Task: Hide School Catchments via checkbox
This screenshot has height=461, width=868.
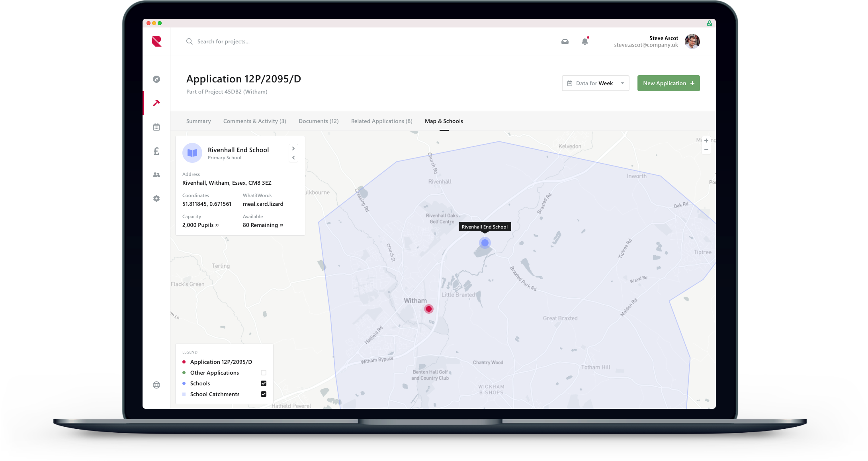Action: 263,394
